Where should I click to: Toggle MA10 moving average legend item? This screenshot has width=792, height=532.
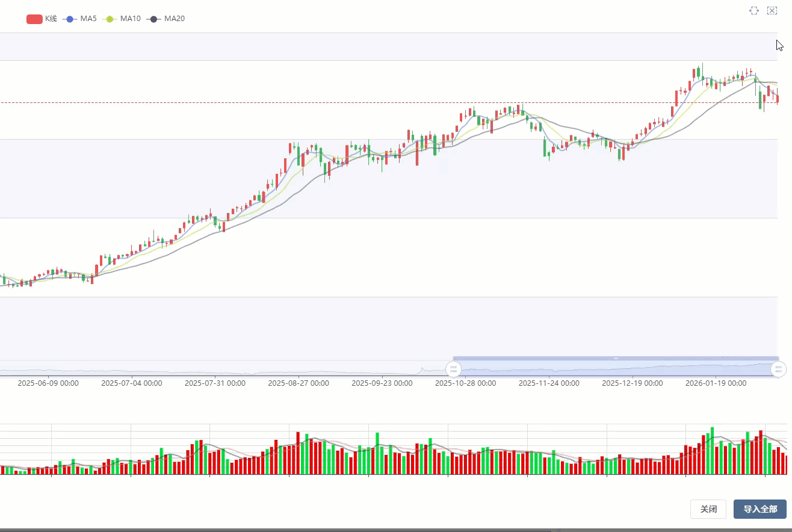pos(123,19)
